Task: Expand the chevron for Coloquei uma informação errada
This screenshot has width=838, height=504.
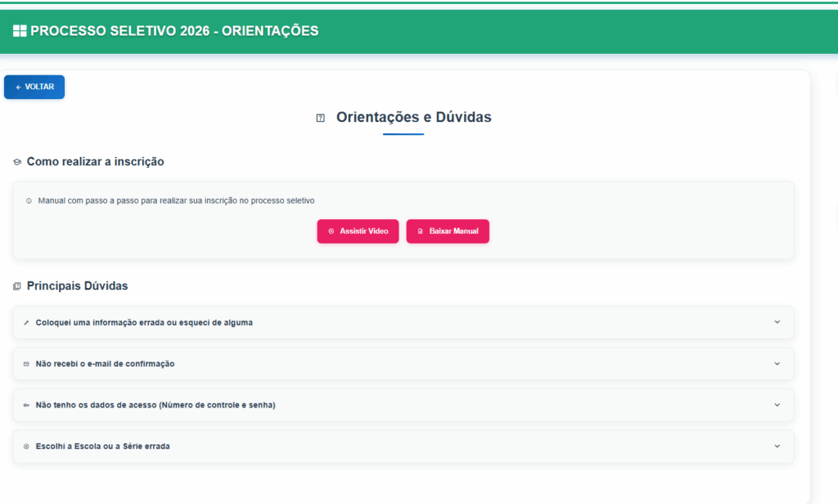Action: (777, 322)
